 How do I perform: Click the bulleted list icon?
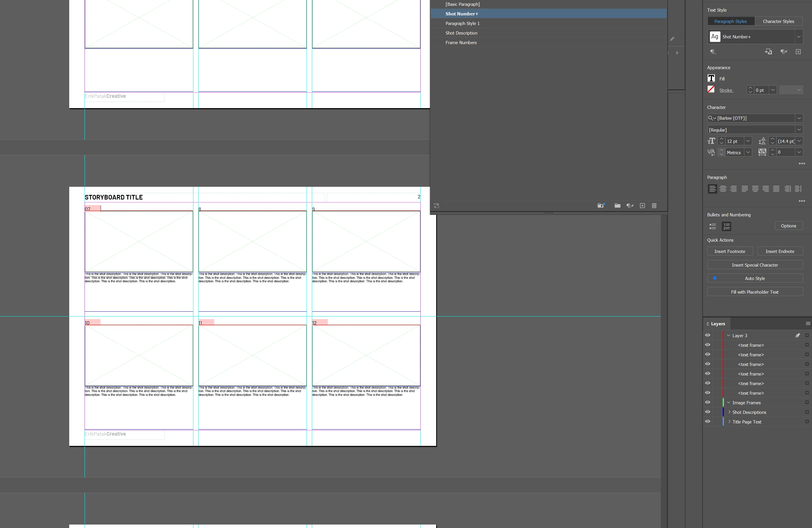713,226
